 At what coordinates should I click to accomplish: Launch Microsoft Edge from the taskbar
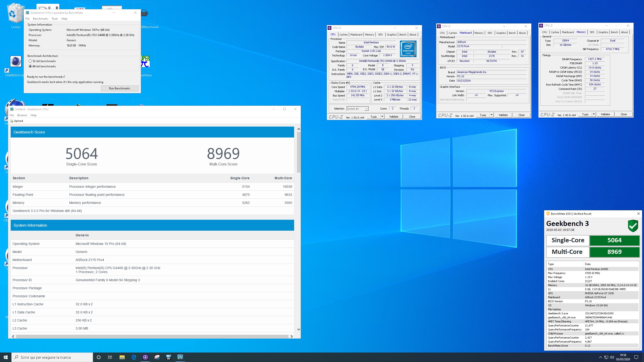pos(134,357)
